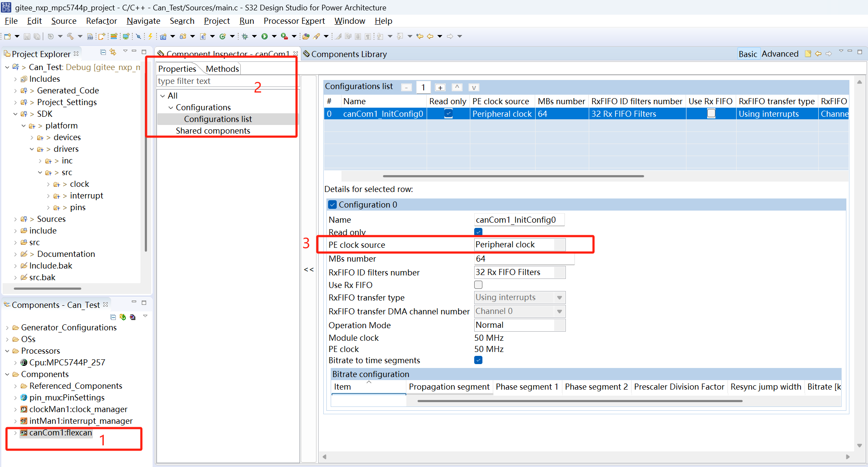Toggle the Bitrate to time segments checkbox
This screenshot has width=868, height=467.
[x=478, y=360]
